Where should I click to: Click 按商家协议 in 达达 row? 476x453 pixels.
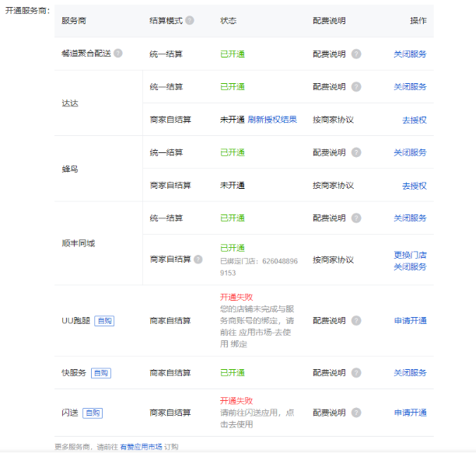[x=333, y=120]
